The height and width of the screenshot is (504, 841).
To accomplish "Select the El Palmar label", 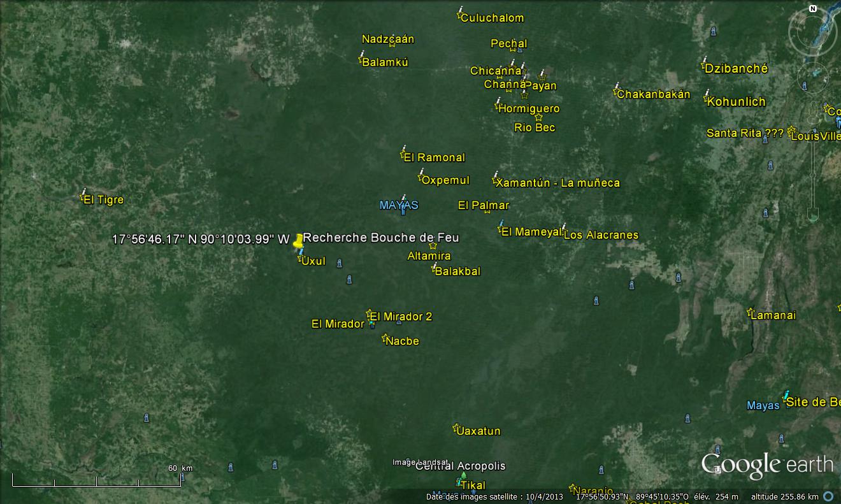I will pos(484,205).
